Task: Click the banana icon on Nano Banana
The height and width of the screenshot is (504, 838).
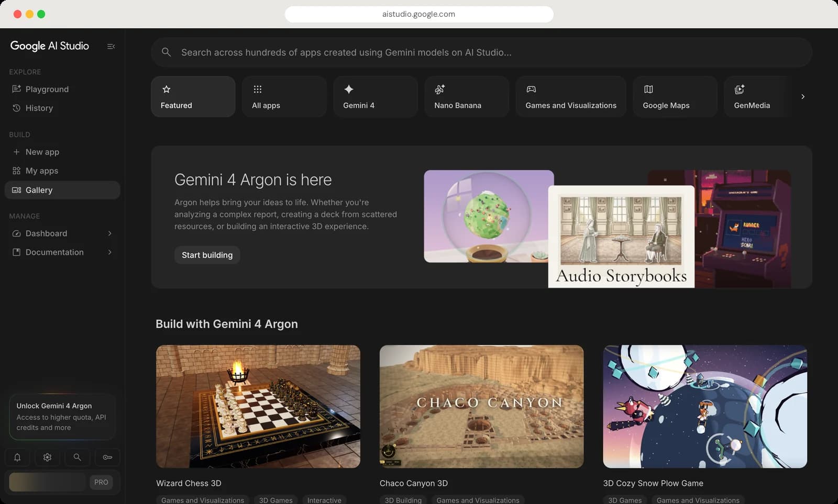Action: tap(440, 89)
